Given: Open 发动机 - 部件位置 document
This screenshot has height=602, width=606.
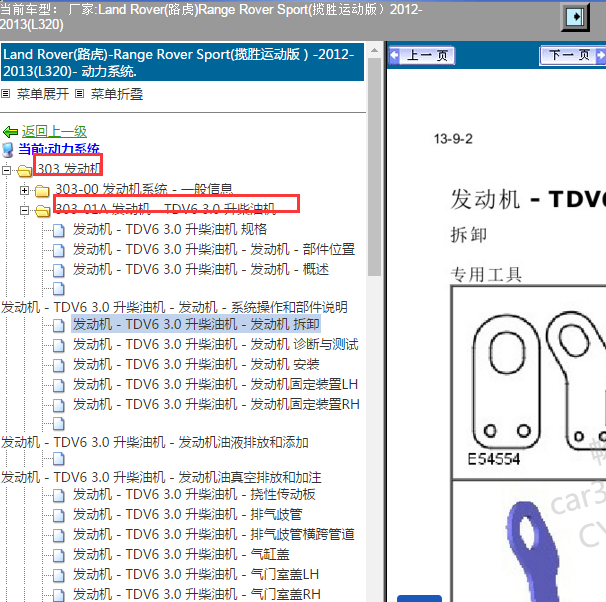Looking at the screenshot, I should click(214, 250).
